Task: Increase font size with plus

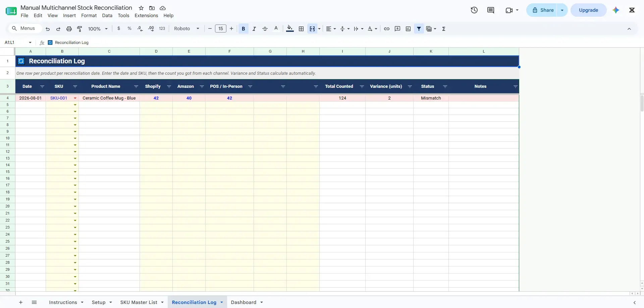Action: [231, 29]
